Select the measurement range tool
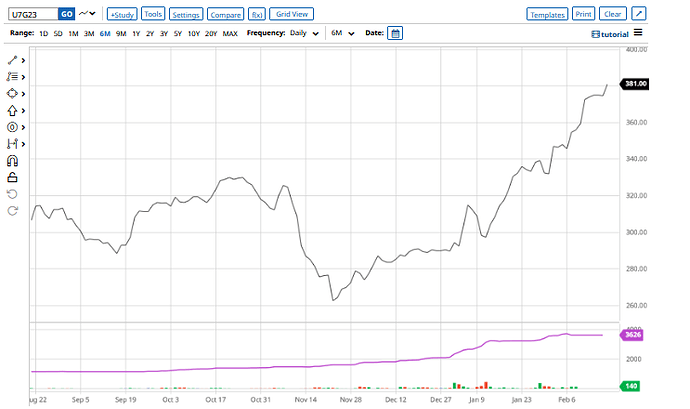 pos(12,144)
